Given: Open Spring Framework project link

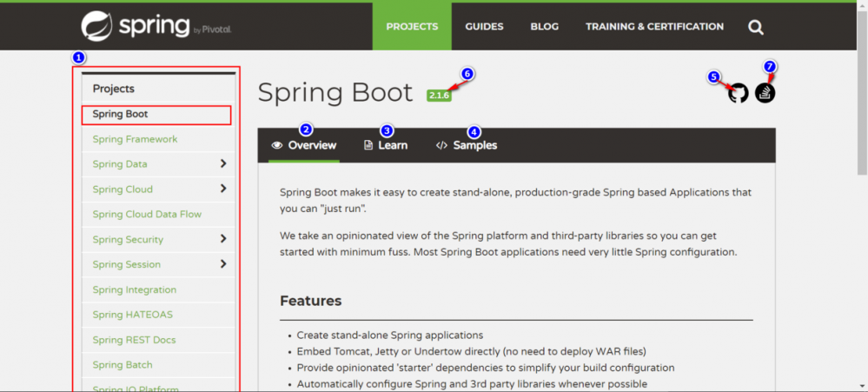Looking at the screenshot, I should pos(135,140).
